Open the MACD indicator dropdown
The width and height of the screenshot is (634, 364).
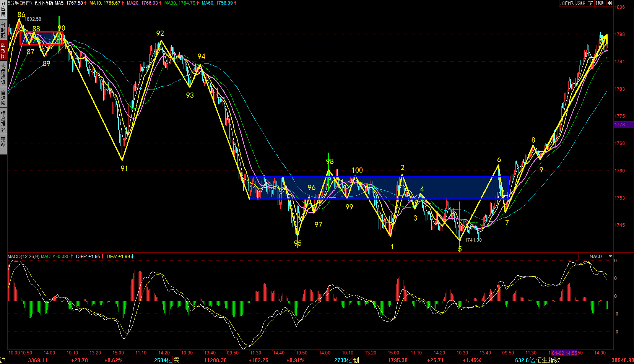(x=610, y=257)
